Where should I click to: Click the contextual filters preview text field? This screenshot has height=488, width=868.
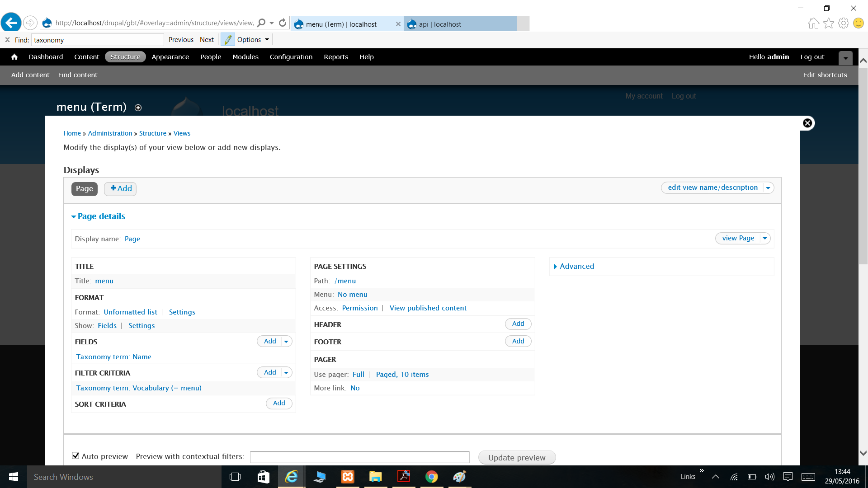click(359, 457)
